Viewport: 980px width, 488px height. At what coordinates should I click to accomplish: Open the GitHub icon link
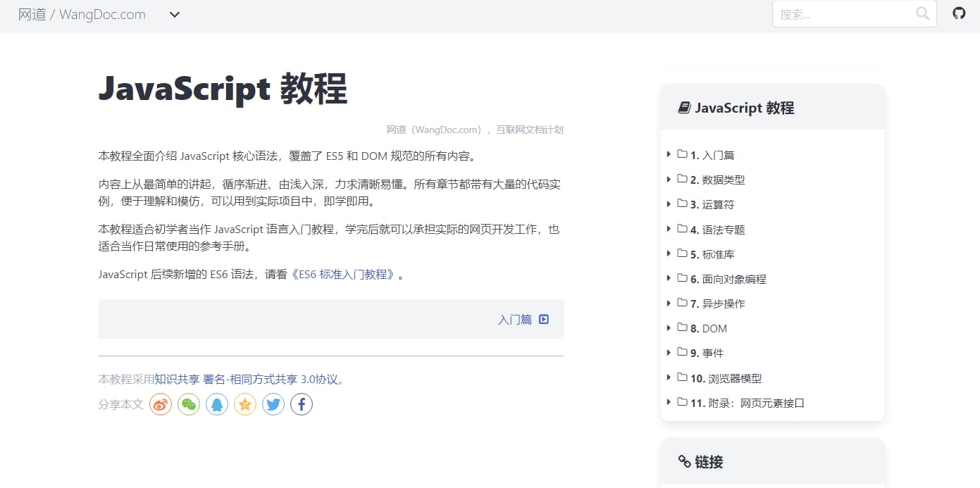(959, 13)
